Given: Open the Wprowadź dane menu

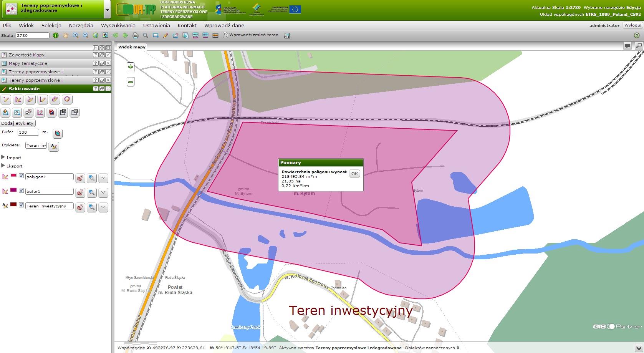Looking at the screenshot, I should click(224, 25).
